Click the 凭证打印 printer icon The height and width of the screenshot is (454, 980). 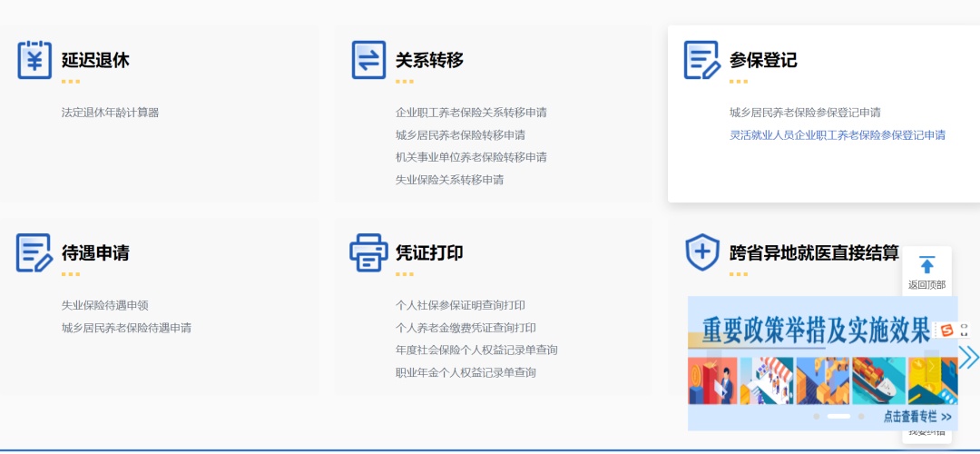368,252
